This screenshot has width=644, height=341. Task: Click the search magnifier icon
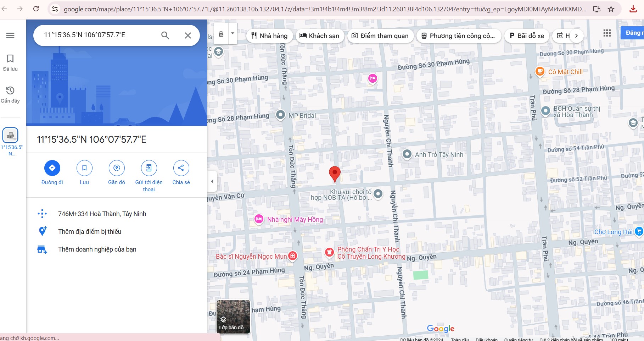pos(165,35)
